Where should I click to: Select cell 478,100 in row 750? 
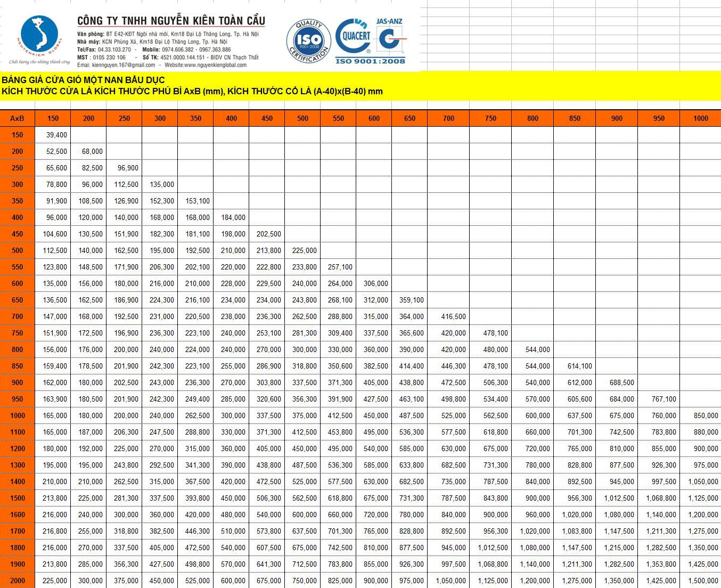tap(490, 333)
